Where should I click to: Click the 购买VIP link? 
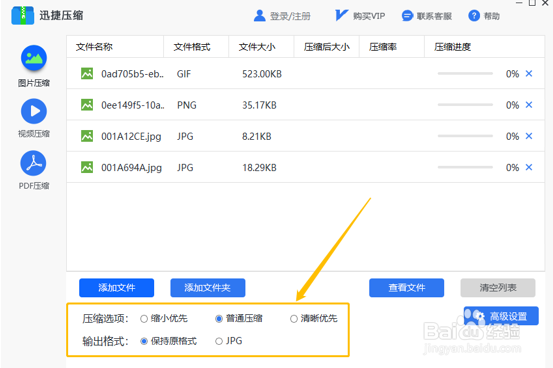pos(369,16)
